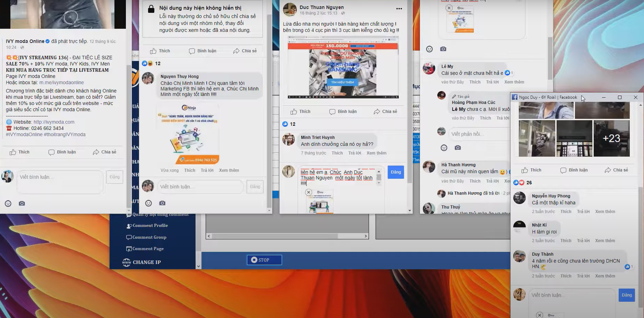Focus comment field below Nguyen Thuy Hong's comment
Image resolution: width=644 pixels, height=318 pixels.
(x=200, y=187)
